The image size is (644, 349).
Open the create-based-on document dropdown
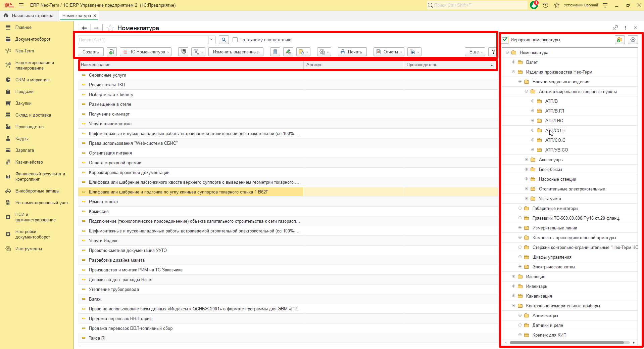pyautogui.click(x=303, y=52)
